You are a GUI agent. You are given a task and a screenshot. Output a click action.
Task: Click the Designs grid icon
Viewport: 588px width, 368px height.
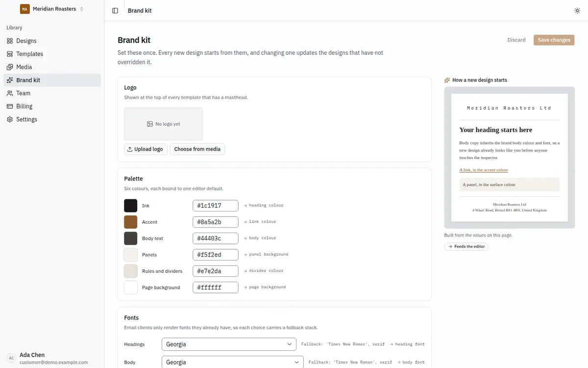10,41
